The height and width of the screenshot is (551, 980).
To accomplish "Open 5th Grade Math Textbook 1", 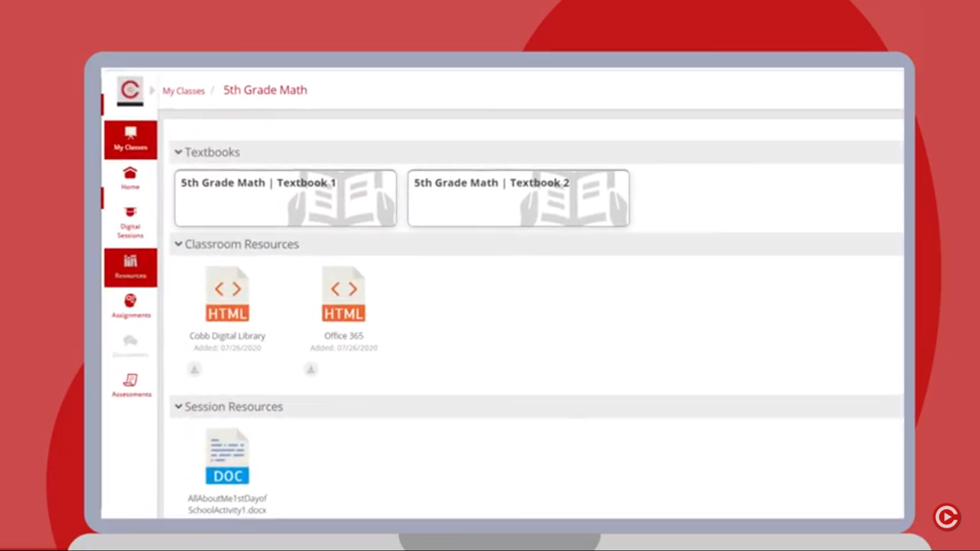I will click(285, 198).
